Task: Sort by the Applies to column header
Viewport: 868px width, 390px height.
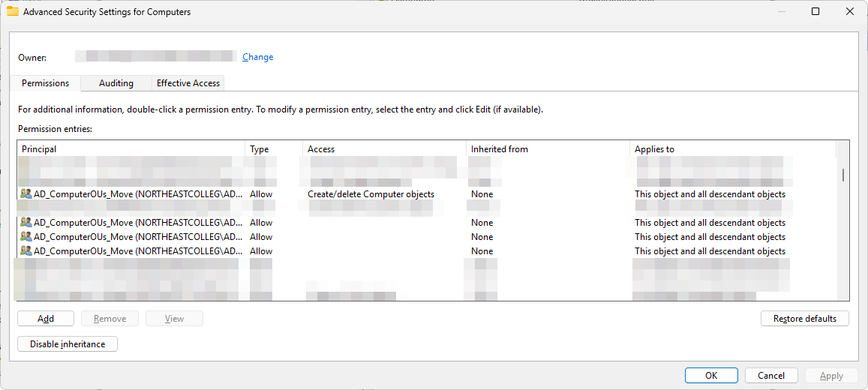Action: 732,149
